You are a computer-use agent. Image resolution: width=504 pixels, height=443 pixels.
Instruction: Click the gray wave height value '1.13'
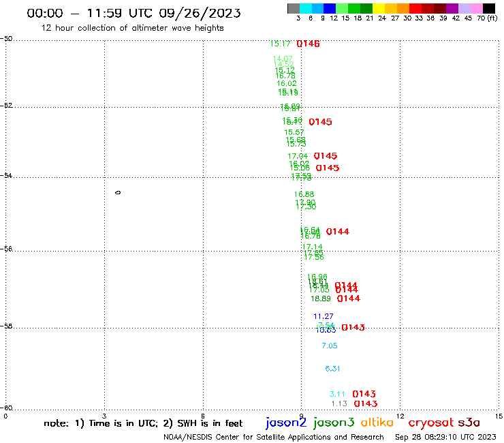339,403
